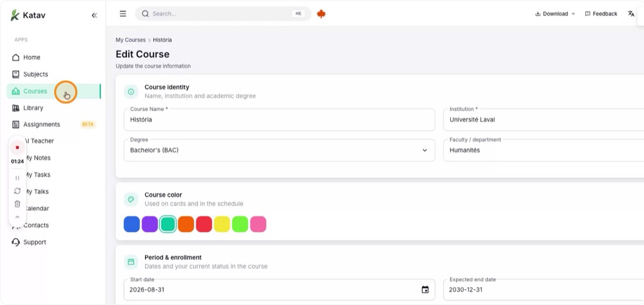The width and height of the screenshot is (644, 305).
Task: Click the História breadcrumb
Action: (x=163, y=40)
